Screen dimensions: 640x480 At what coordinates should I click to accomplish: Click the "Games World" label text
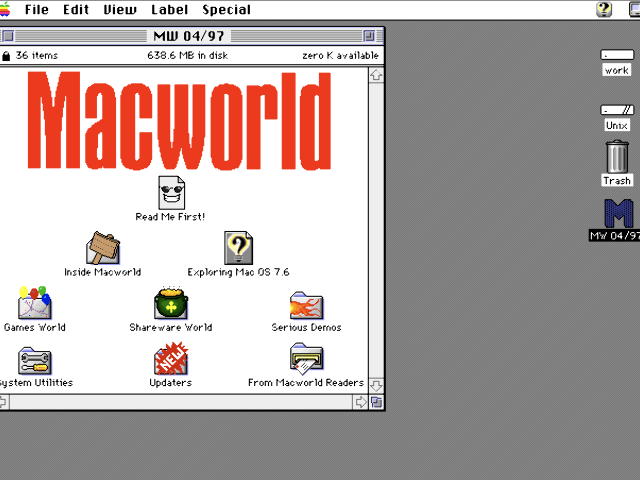(x=35, y=327)
